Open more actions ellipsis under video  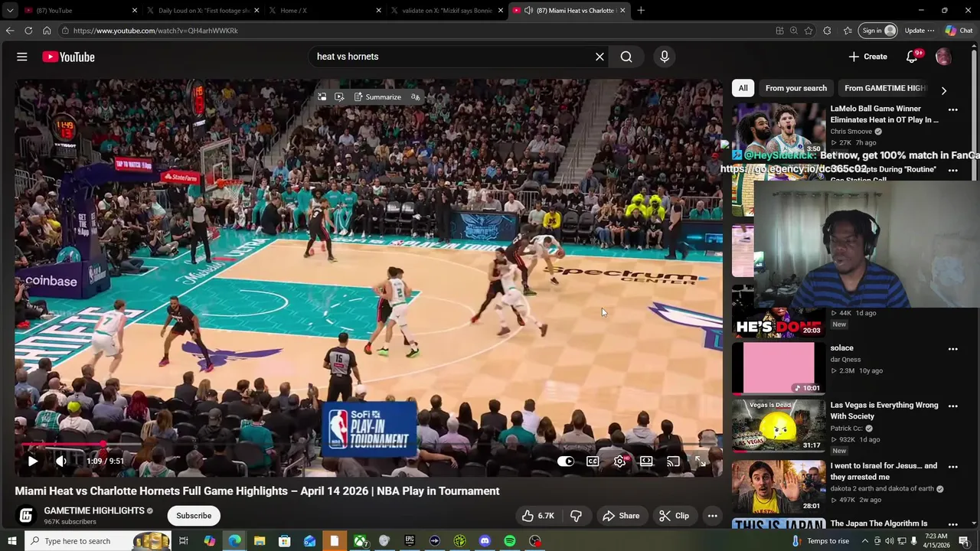712,516
